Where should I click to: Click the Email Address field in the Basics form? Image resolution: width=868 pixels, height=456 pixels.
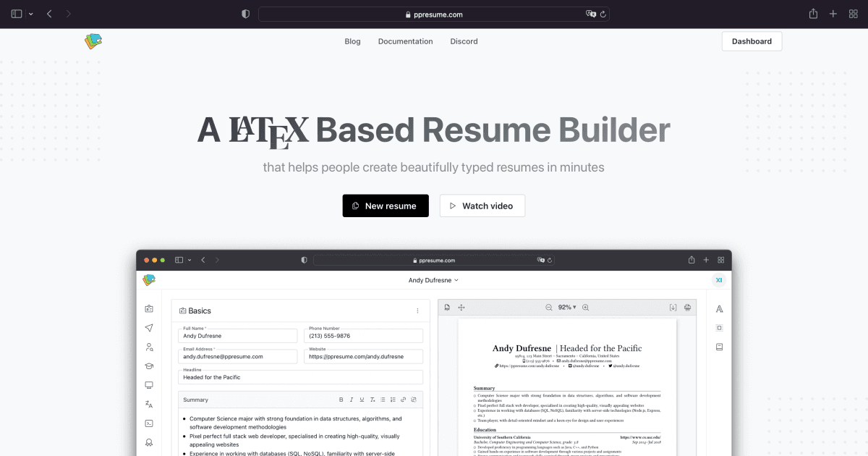(x=238, y=356)
